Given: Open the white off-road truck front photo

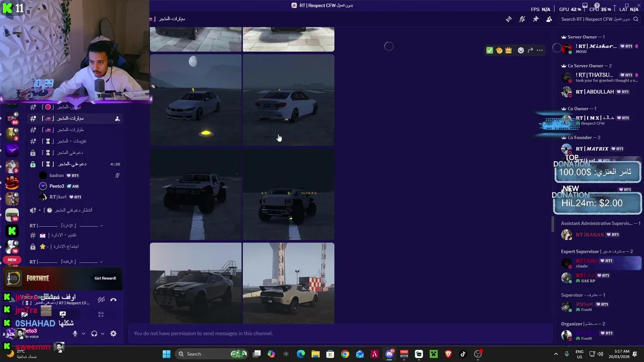Looking at the screenshot, I should pos(196,194).
